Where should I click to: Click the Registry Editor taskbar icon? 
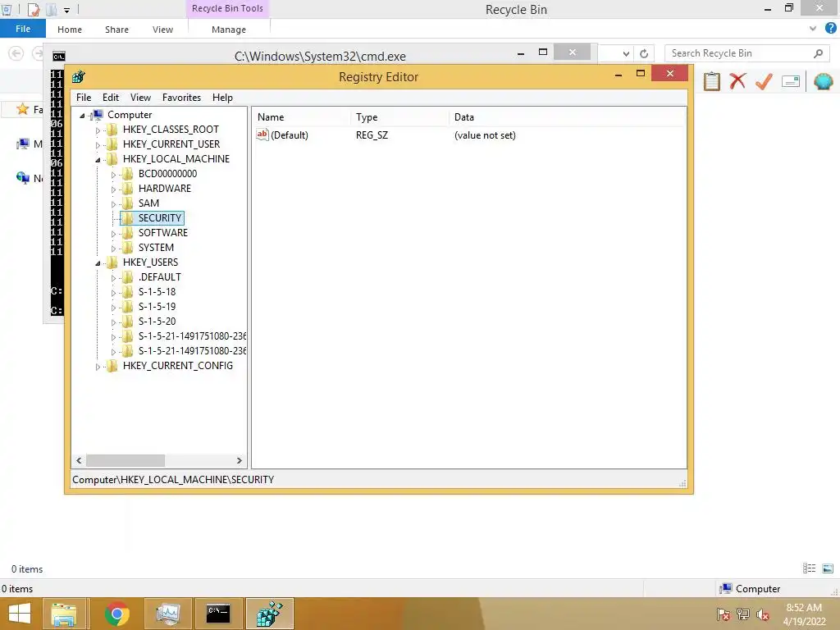(269, 614)
